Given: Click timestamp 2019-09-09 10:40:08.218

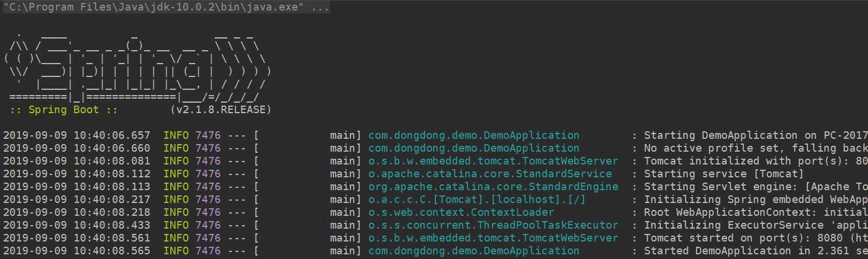Looking at the screenshot, I should point(77,212).
